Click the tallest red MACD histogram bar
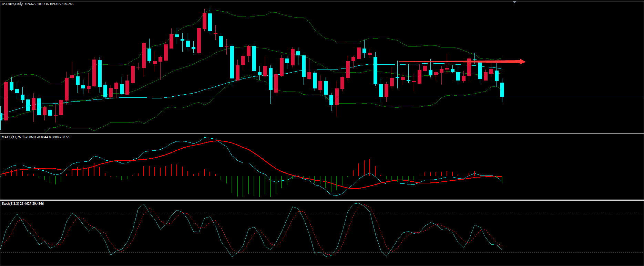The width and height of the screenshot is (644, 266). [369, 167]
